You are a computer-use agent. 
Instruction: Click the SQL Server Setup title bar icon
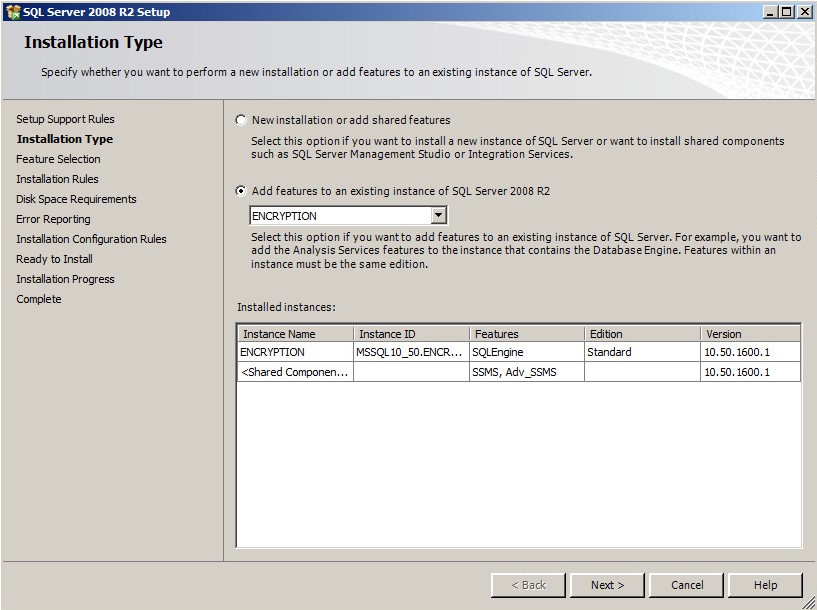[13, 11]
